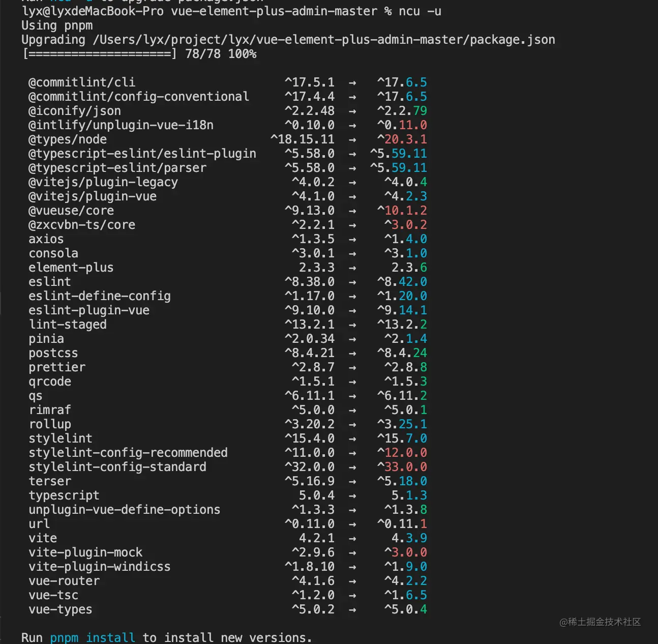Image resolution: width=658 pixels, height=644 pixels.
Task: Click the '@commitlint/config-conventional' package name
Action: pyautogui.click(x=139, y=97)
